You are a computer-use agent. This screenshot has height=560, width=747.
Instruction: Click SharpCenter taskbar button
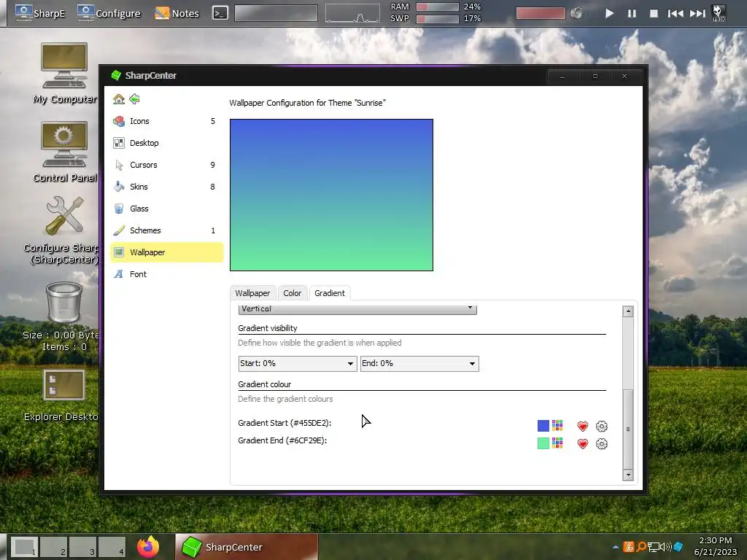(x=247, y=547)
